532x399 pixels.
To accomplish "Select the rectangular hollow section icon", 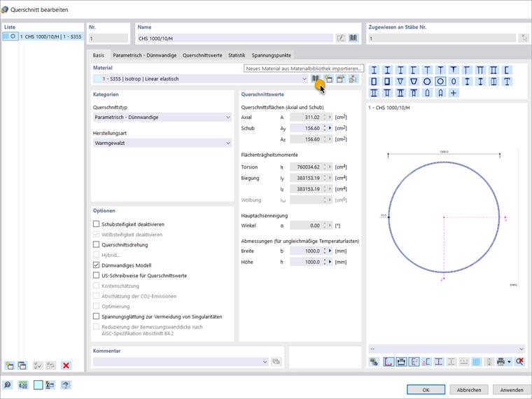I will (374, 81).
